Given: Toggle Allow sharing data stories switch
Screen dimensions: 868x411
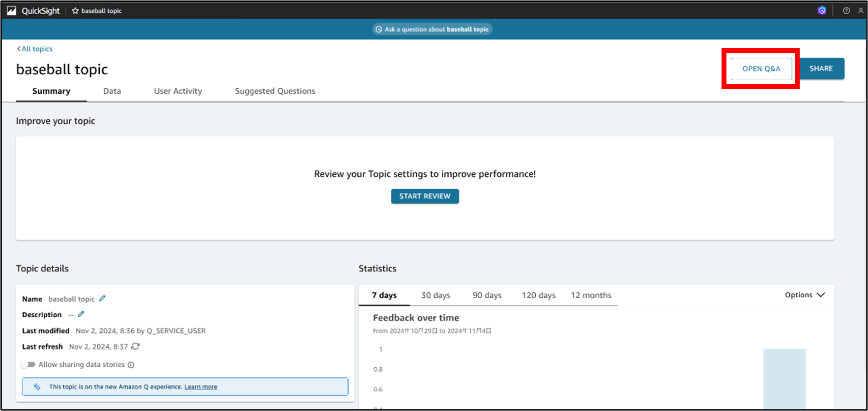Looking at the screenshot, I should (28, 364).
